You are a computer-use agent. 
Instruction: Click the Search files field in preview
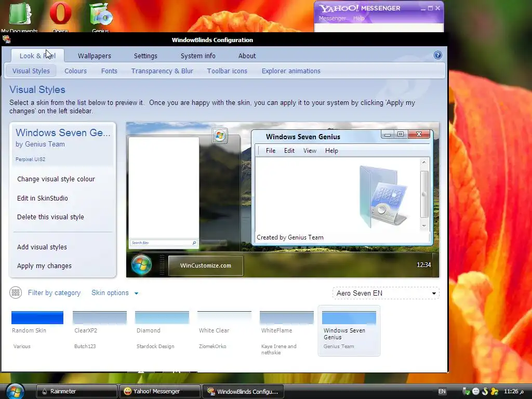coord(164,243)
